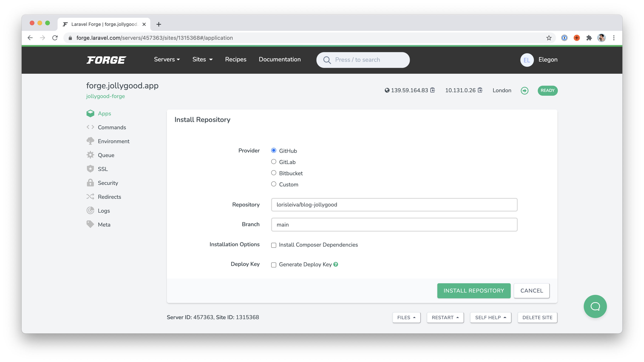Select the GitLab provider radio

pyautogui.click(x=274, y=162)
